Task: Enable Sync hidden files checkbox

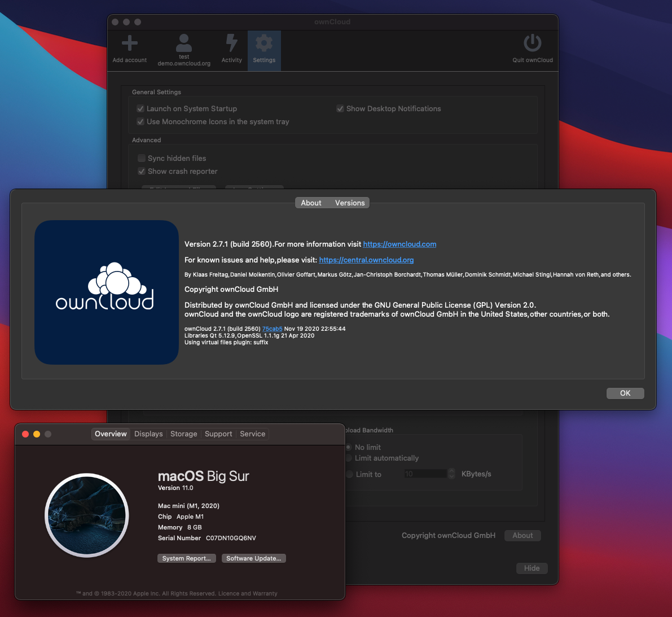Action: (142, 158)
